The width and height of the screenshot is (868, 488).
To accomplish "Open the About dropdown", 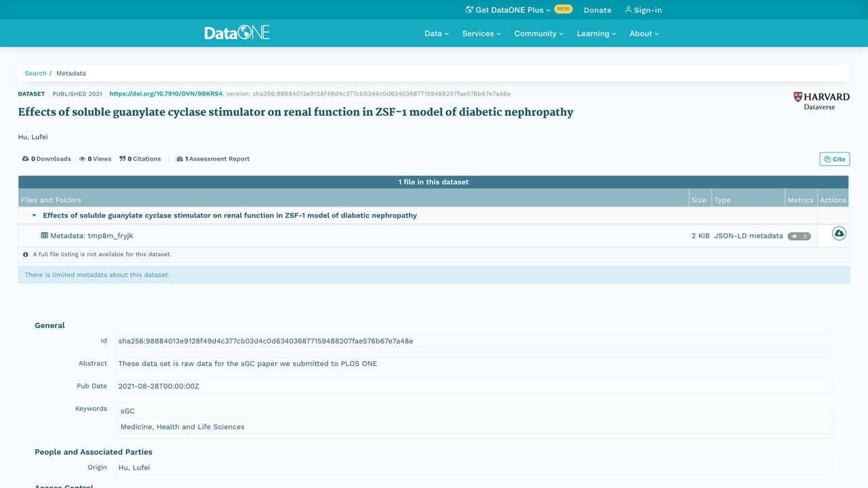I will [x=644, y=33].
